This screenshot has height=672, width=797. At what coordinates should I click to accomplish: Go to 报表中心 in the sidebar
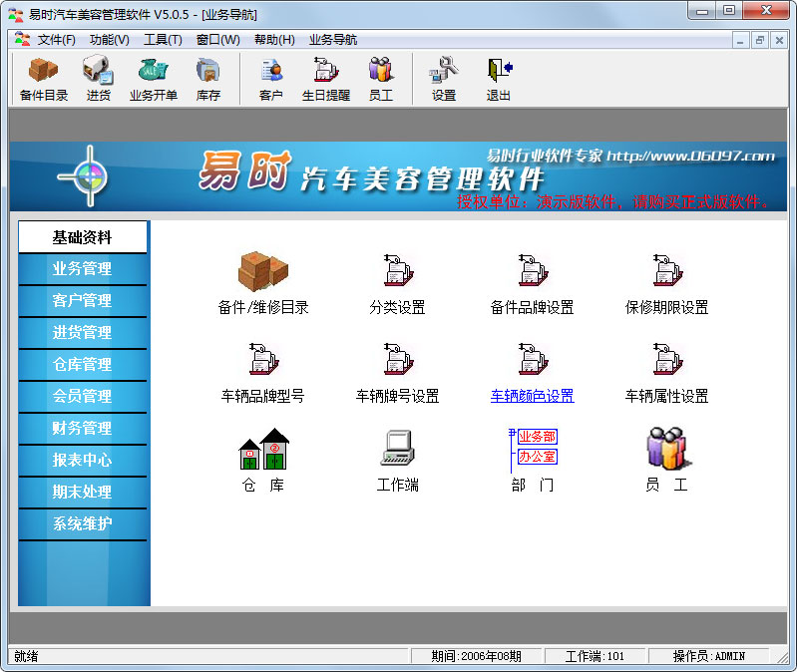tap(83, 461)
